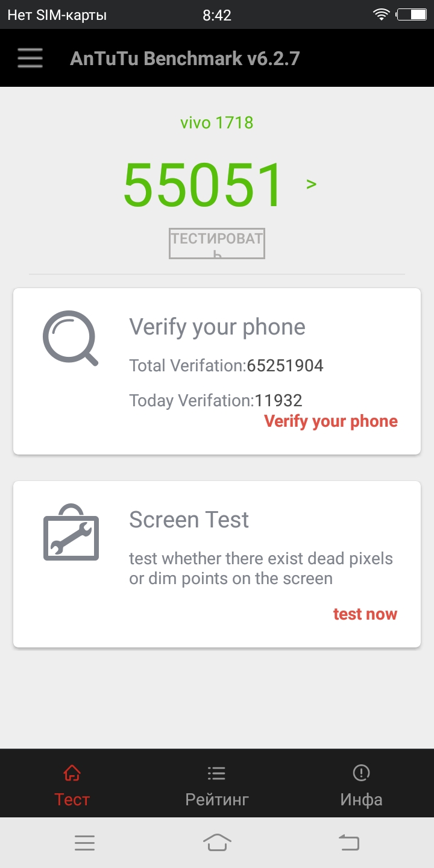
Task: Tap the toolbox screen test icon
Action: point(71,532)
